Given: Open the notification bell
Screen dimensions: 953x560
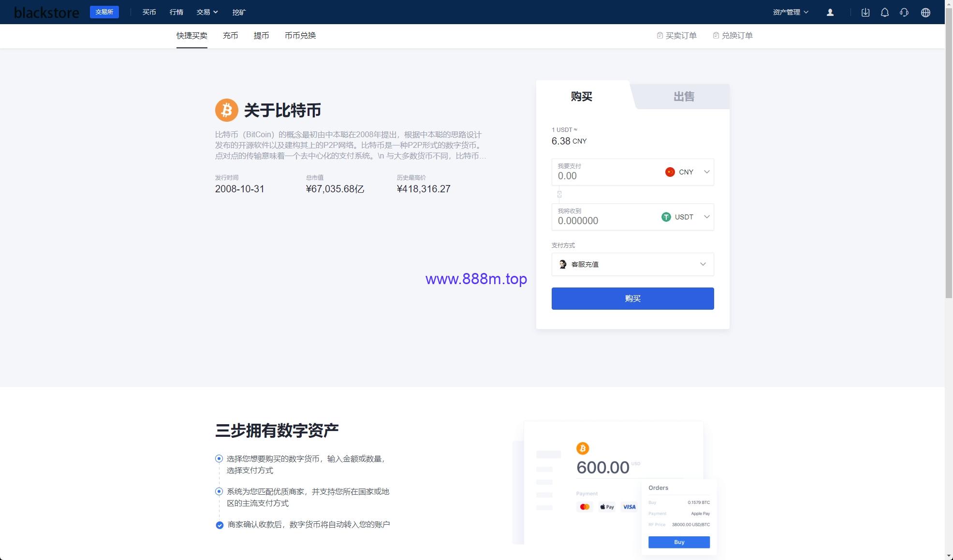Looking at the screenshot, I should [885, 13].
